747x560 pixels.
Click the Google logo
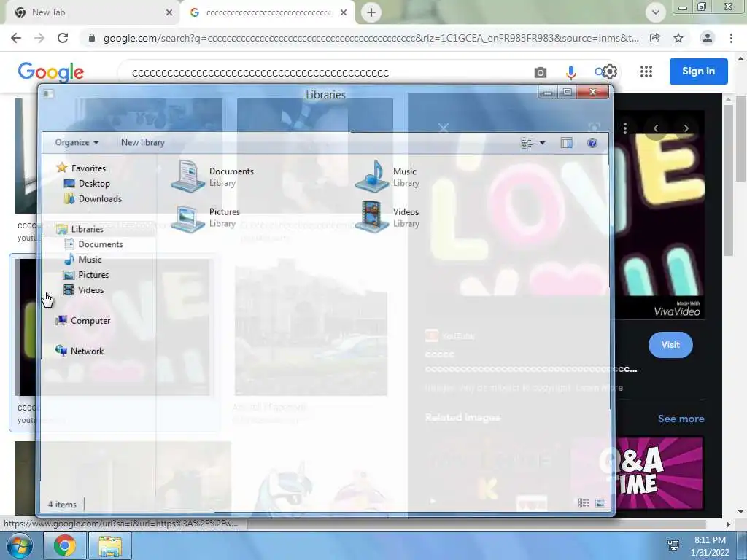coord(50,72)
